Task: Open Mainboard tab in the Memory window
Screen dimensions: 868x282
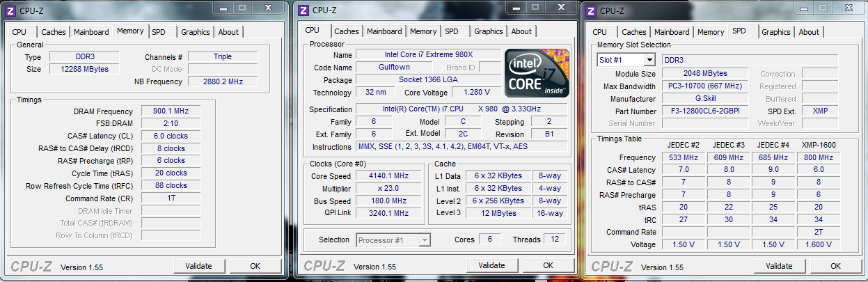Action: coord(91,32)
